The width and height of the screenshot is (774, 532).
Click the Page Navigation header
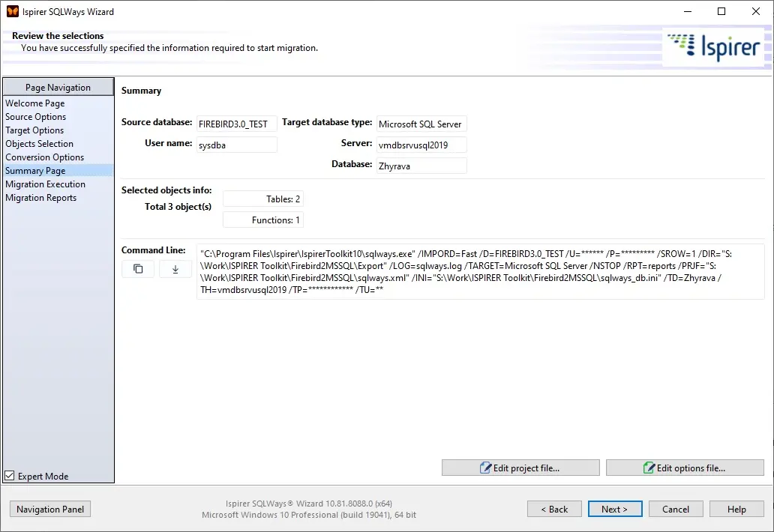pos(58,87)
